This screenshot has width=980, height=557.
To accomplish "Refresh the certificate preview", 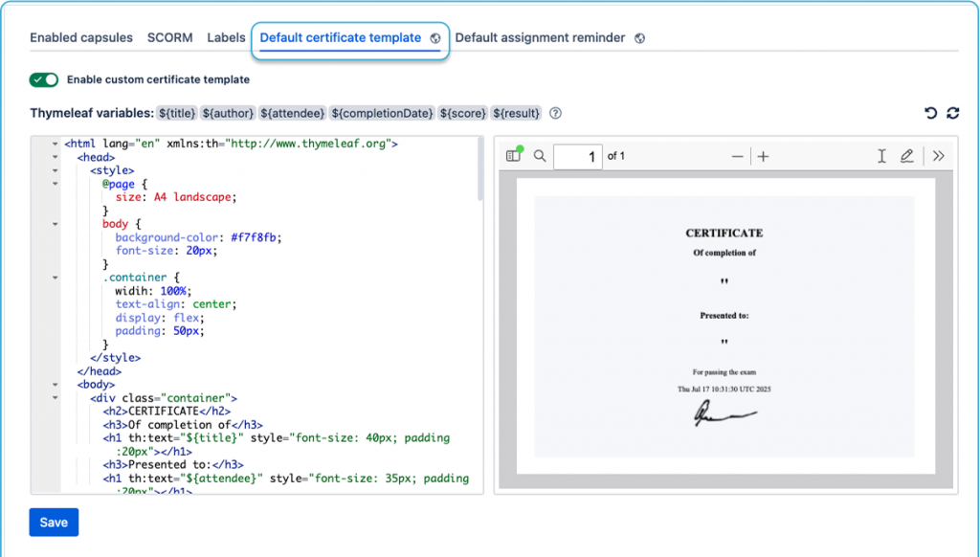I will 952,114.
